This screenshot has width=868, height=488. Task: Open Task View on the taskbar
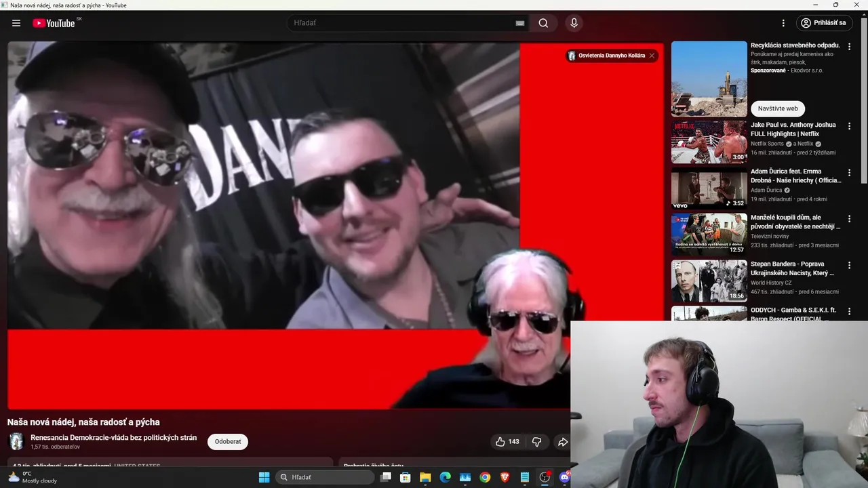click(x=386, y=477)
